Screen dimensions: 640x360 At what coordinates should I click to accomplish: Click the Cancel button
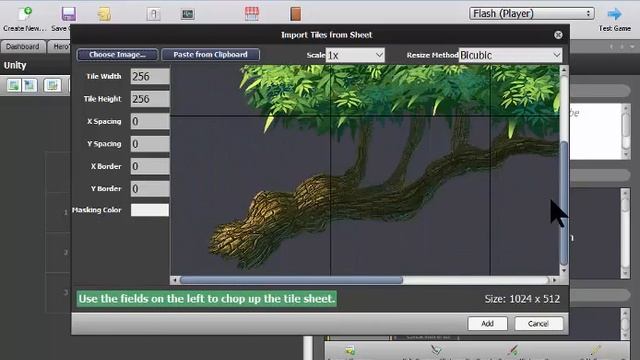[538, 324]
